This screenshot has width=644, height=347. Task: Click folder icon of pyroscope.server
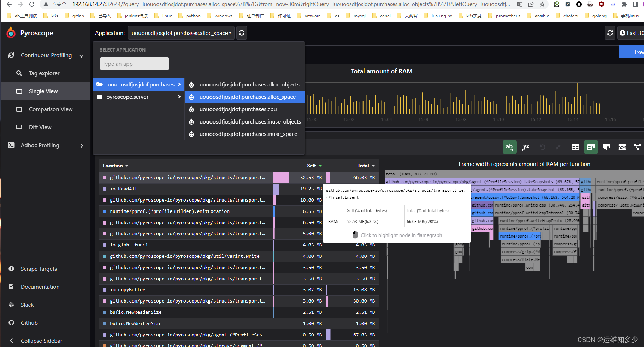coord(100,97)
